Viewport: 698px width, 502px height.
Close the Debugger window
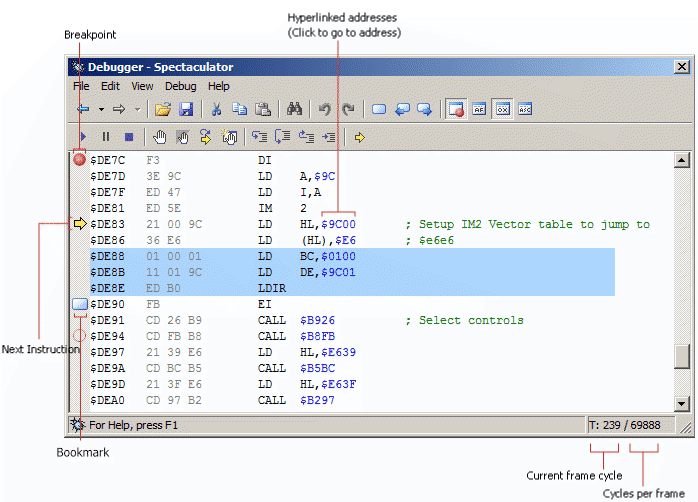682,67
